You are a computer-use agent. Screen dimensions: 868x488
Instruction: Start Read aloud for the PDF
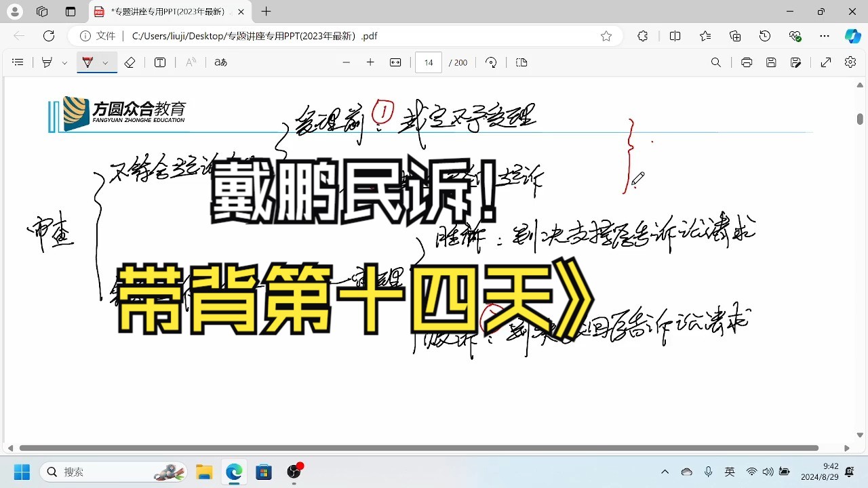point(191,62)
